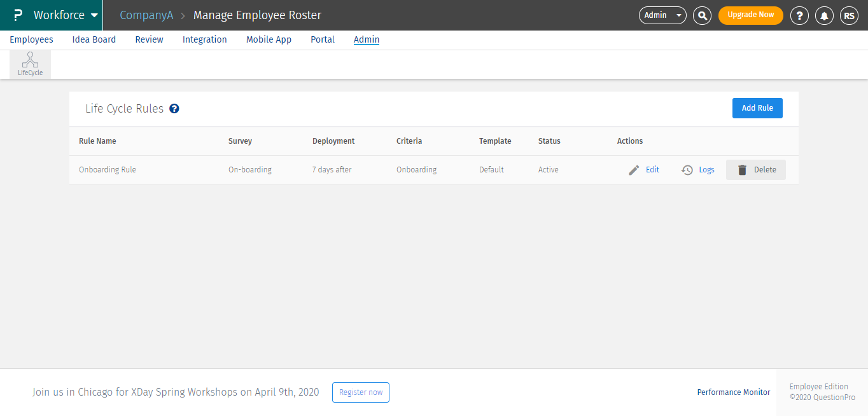868x416 pixels.
Task: Open the Admin role dropdown in header
Action: click(x=662, y=15)
